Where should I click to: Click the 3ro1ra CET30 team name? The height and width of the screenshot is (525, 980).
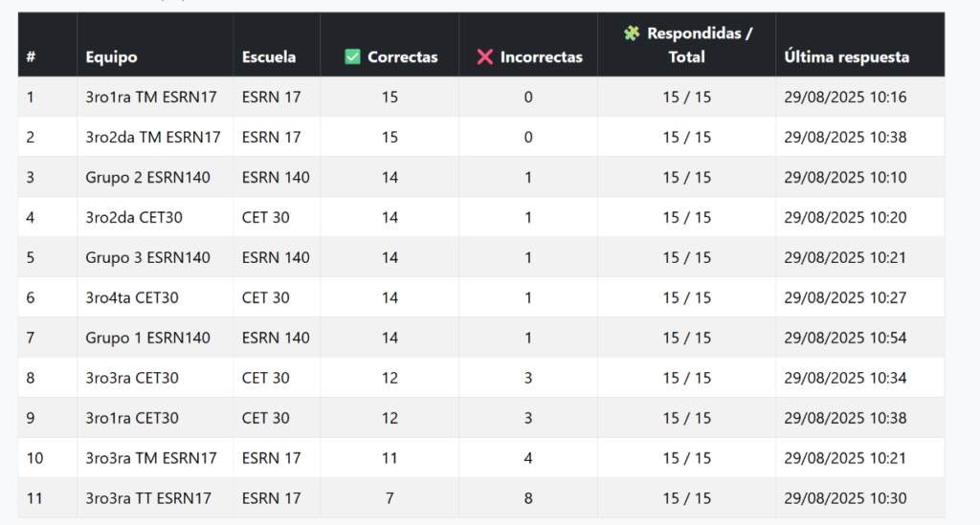point(132,419)
